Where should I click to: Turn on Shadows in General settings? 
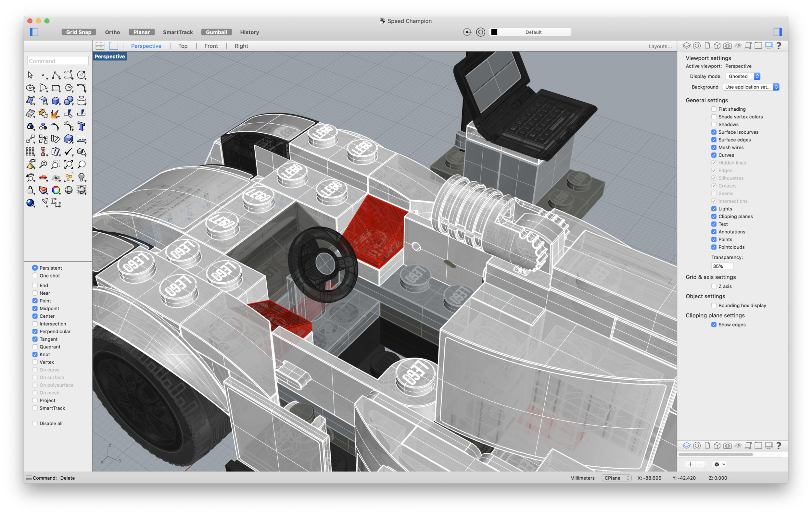click(x=714, y=124)
